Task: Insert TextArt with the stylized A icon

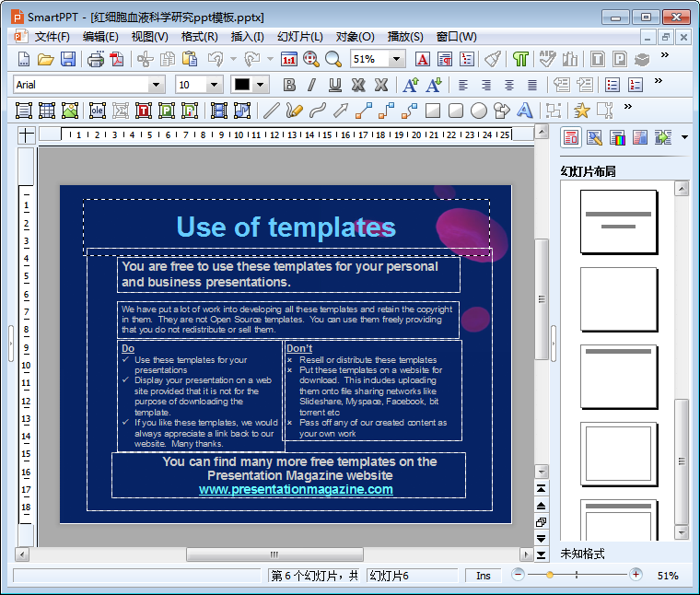Action: pyautogui.click(x=525, y=111)
